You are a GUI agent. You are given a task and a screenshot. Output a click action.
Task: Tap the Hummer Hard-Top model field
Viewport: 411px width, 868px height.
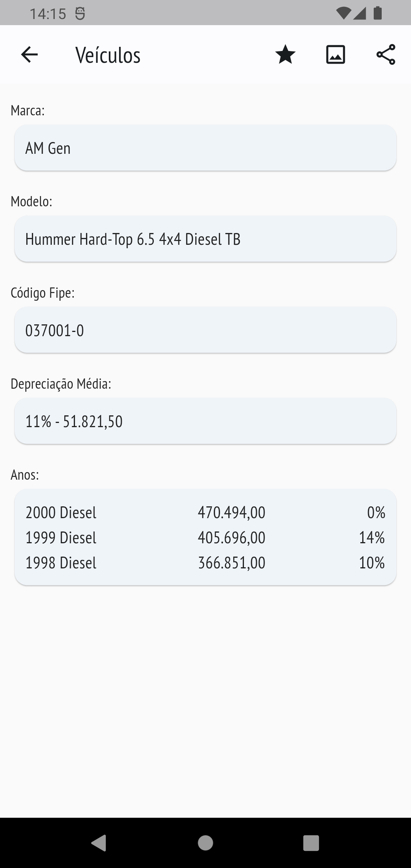click(x=205, y=239)
